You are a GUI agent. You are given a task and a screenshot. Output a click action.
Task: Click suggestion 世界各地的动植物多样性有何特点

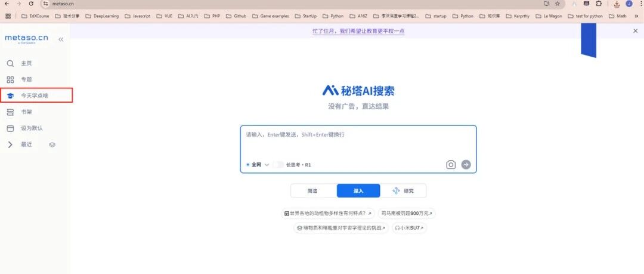(328, 214)
